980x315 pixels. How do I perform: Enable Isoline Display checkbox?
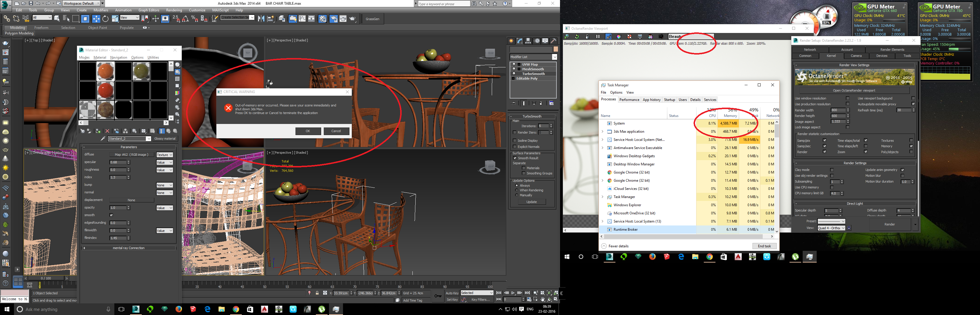(x=515, y=140)
